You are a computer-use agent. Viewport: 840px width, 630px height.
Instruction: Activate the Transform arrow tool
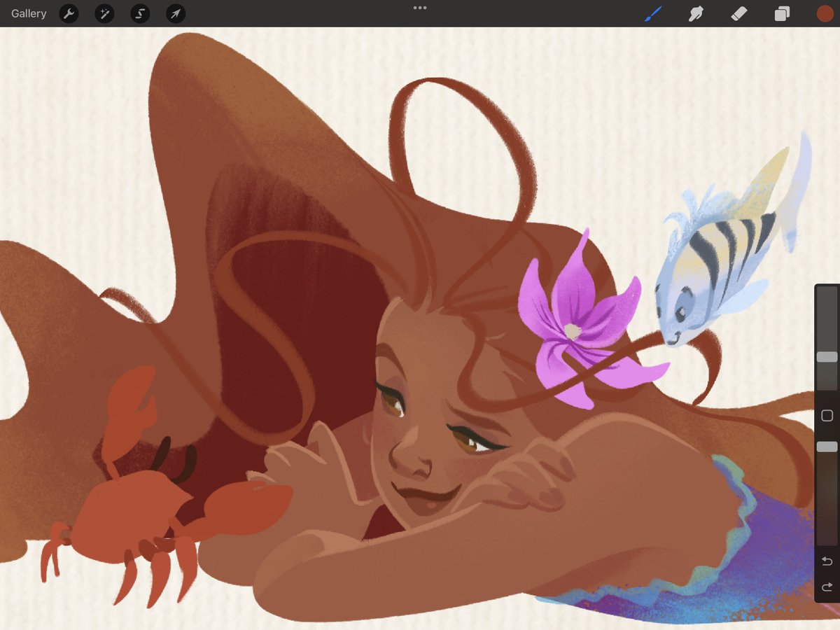[176, 13]
